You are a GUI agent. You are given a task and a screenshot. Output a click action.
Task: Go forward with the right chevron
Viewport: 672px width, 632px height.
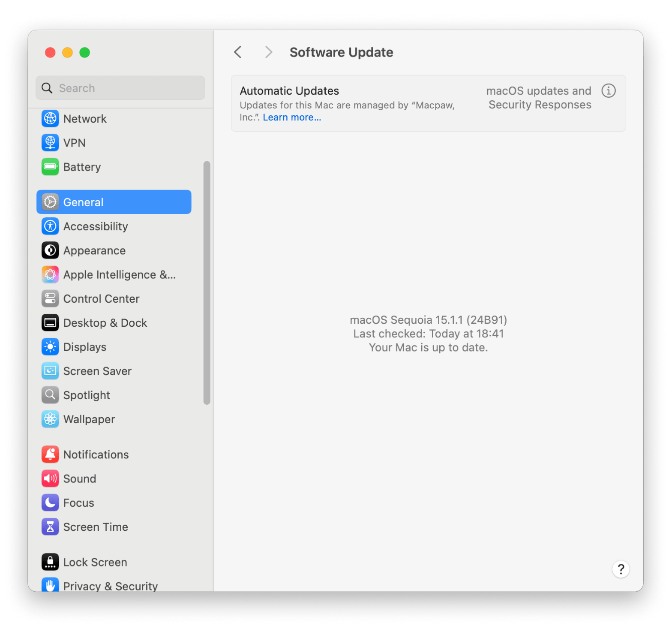269,52
